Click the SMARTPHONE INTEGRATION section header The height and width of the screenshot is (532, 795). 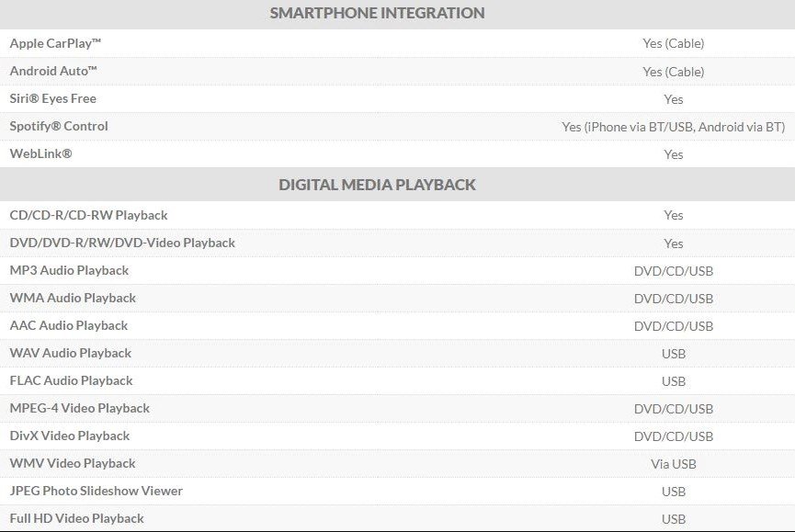(377, 13)
